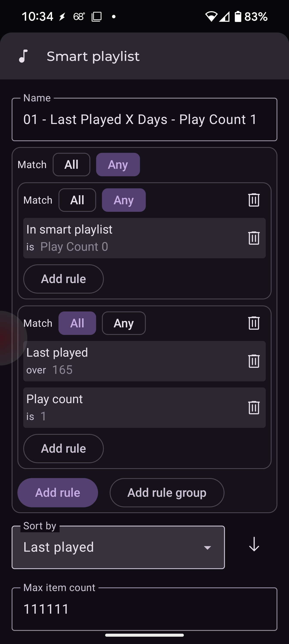Tap the purple Add rule button
This screenshot has height=644, width=289.
pos(58,492)
